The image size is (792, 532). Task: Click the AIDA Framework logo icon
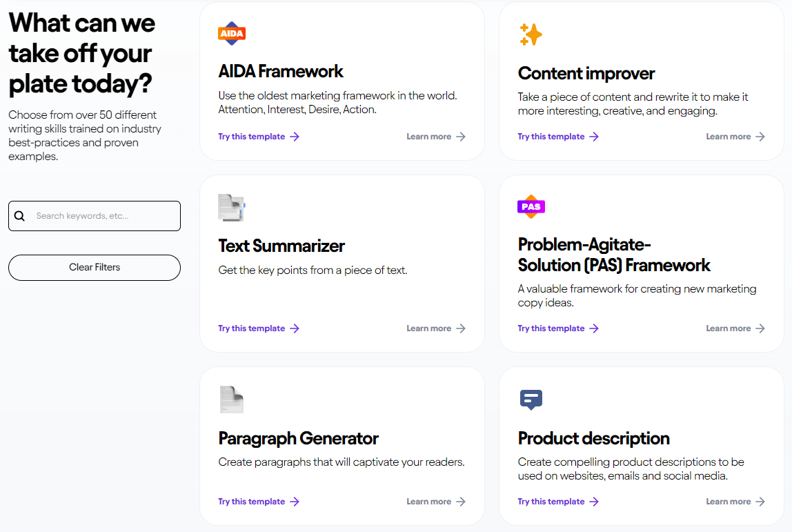pos(232,34)
